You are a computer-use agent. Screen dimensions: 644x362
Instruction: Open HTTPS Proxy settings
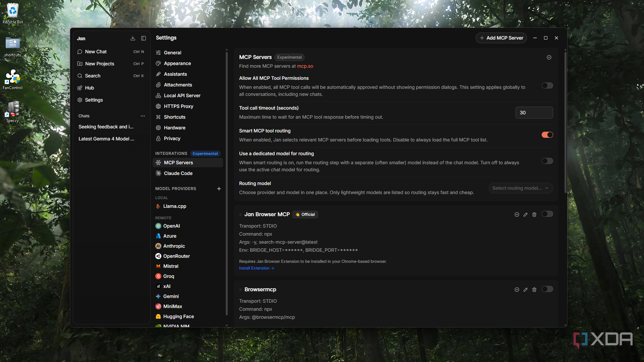188,106
